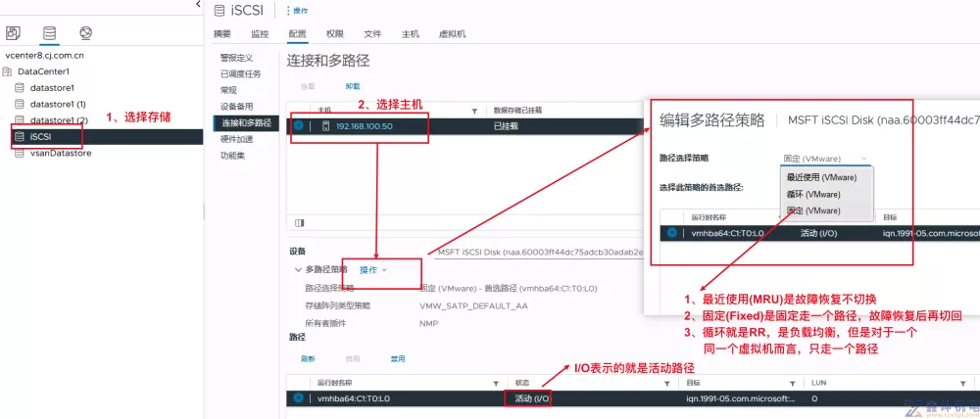Choose 固定 (VMware) from the policy list
This screenshot has height=419, width=980.
point(813,211)
